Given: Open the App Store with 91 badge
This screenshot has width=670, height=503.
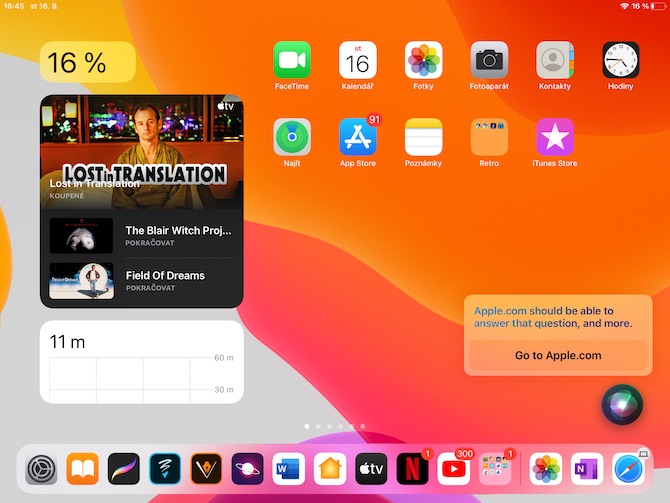Looking at the screenshot, I should (358, 137).
